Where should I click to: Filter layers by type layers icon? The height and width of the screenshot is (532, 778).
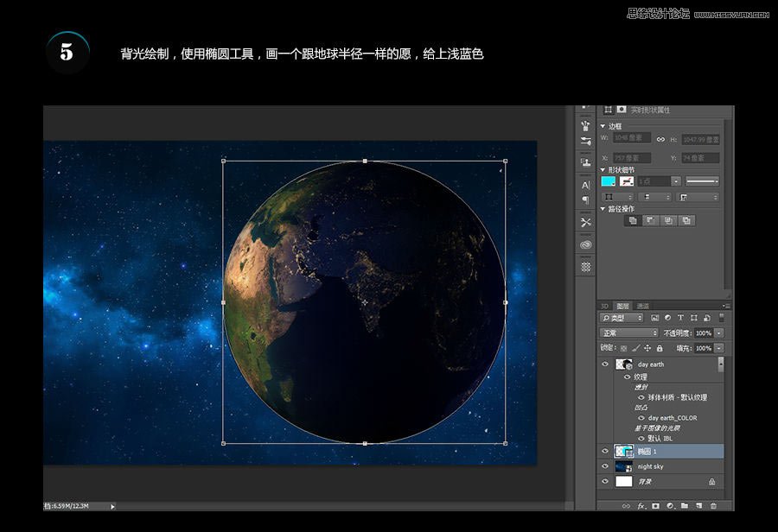(681, 318)
